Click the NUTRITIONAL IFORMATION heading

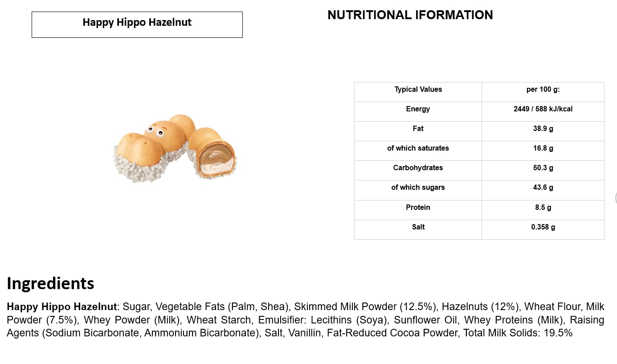coord(410,15)
